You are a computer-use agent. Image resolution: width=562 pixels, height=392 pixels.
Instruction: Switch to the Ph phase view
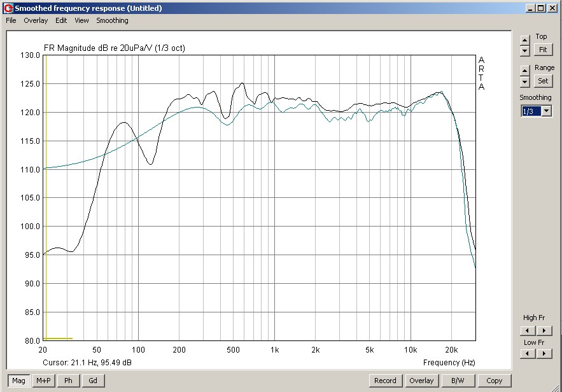[68, 381]
